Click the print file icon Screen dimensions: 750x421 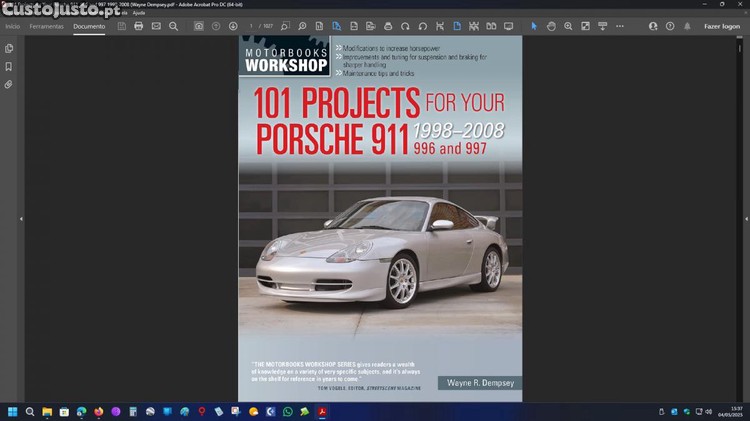(139, 26)
